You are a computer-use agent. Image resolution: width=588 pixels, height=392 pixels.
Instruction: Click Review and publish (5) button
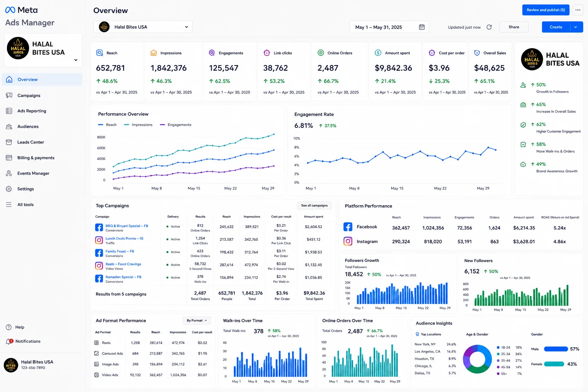tap(546, 10)
